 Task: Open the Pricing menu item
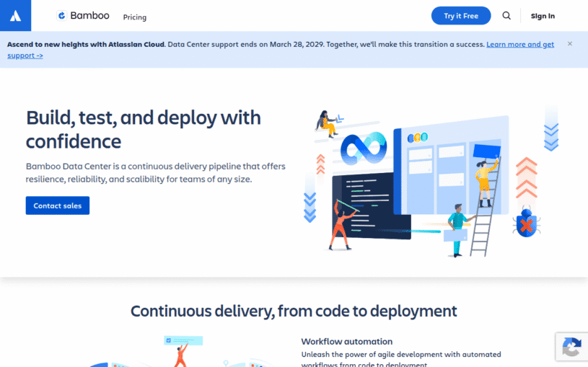click(x=135, y=17)
